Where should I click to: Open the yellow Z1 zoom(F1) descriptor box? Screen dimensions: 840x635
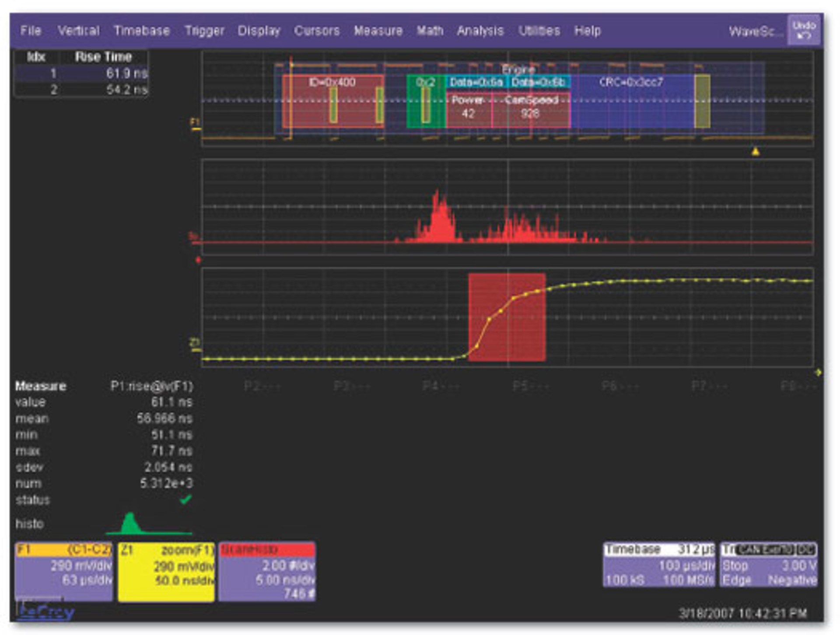[166, 571]
